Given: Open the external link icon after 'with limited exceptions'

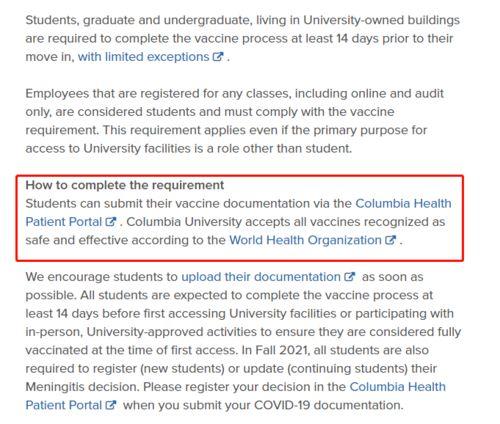Looking at the screenshot, I should (218, 56).
